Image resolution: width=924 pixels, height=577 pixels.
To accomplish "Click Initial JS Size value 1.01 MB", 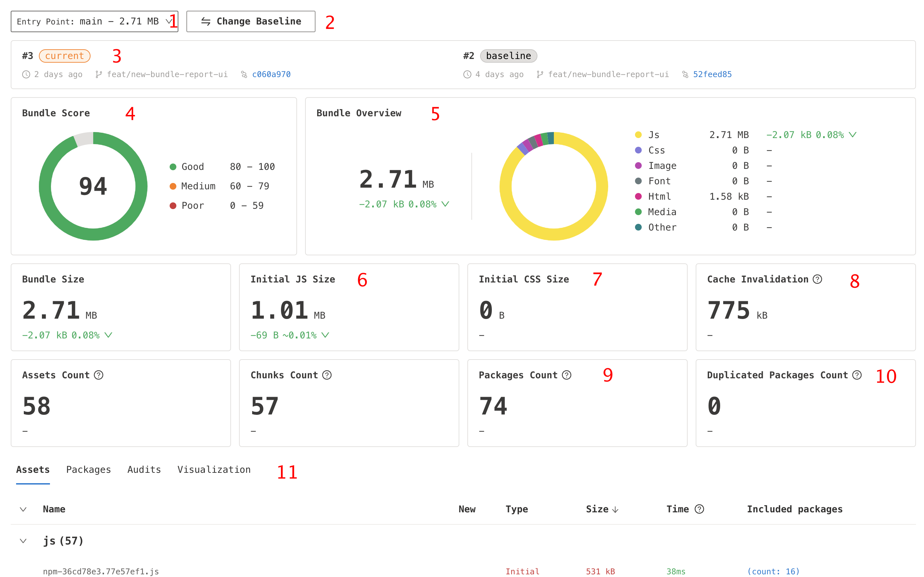I will [x=288, y=310].
